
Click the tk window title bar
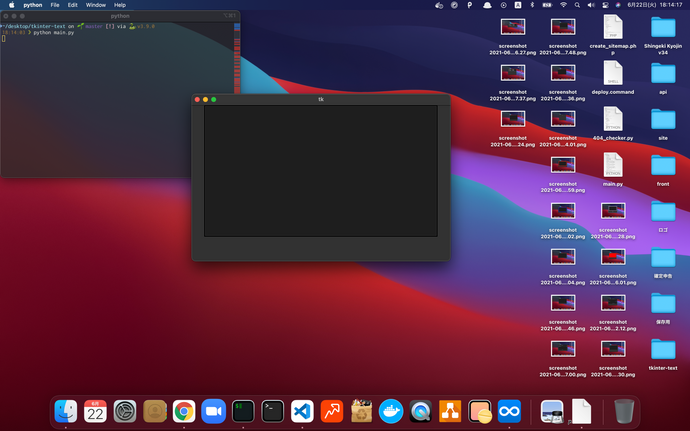(321, 99)
